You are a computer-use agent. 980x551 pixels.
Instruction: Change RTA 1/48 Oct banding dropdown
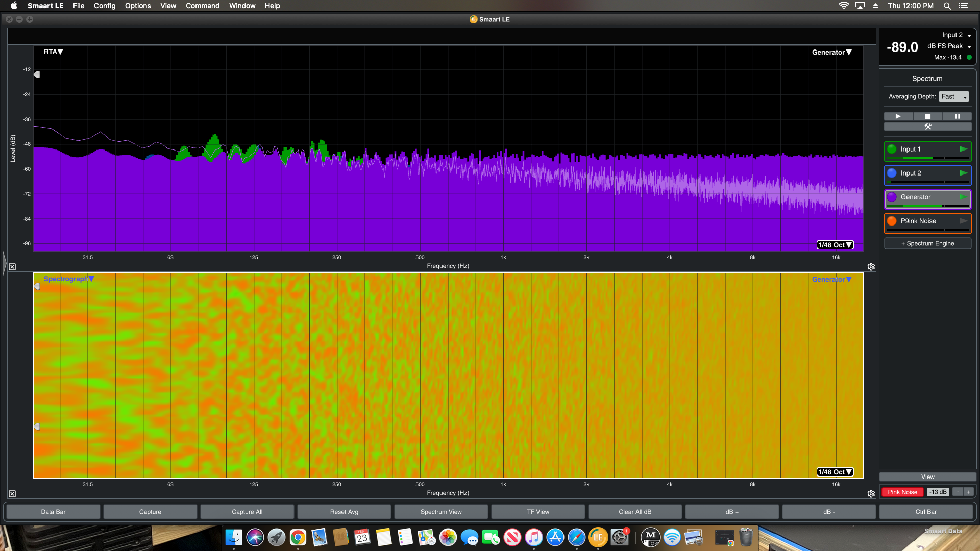[835, 245]
